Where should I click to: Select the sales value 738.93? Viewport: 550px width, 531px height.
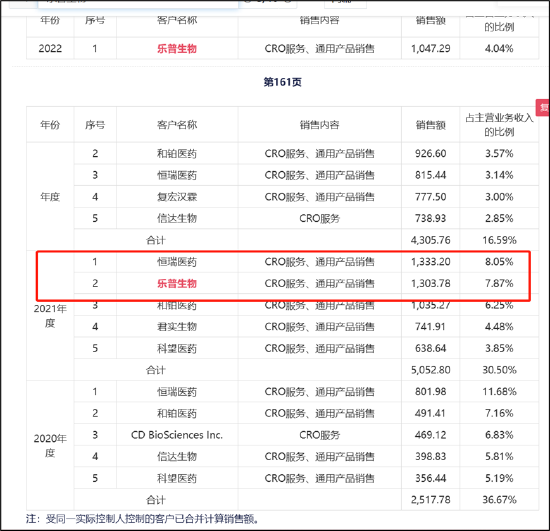pos(431,219)
